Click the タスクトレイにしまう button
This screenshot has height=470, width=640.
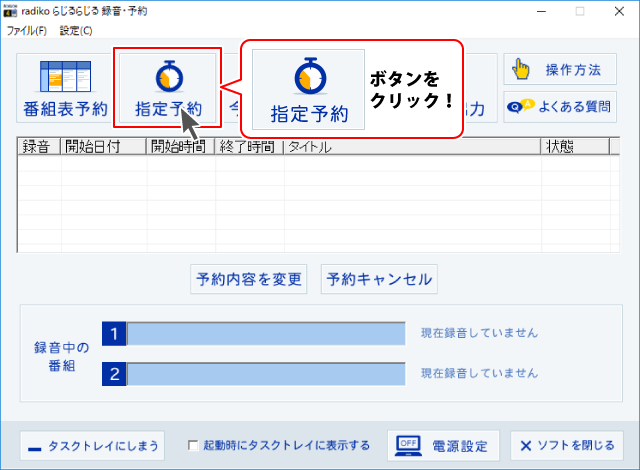[92, 446]
